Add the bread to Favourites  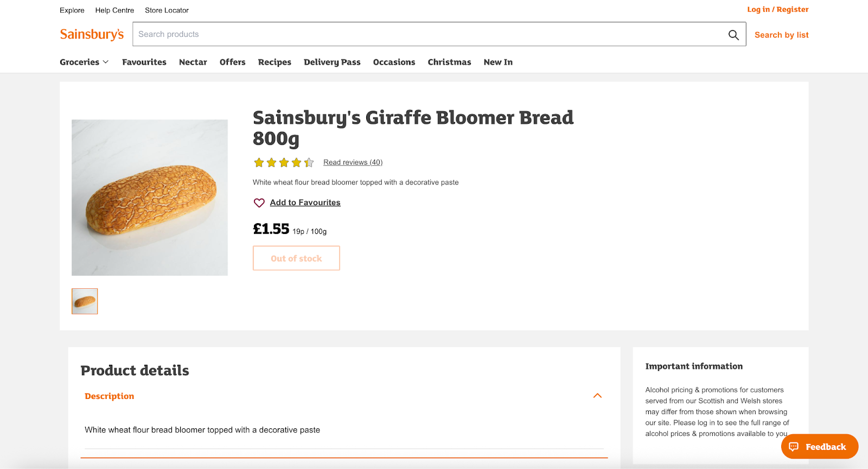click(305, 202)
